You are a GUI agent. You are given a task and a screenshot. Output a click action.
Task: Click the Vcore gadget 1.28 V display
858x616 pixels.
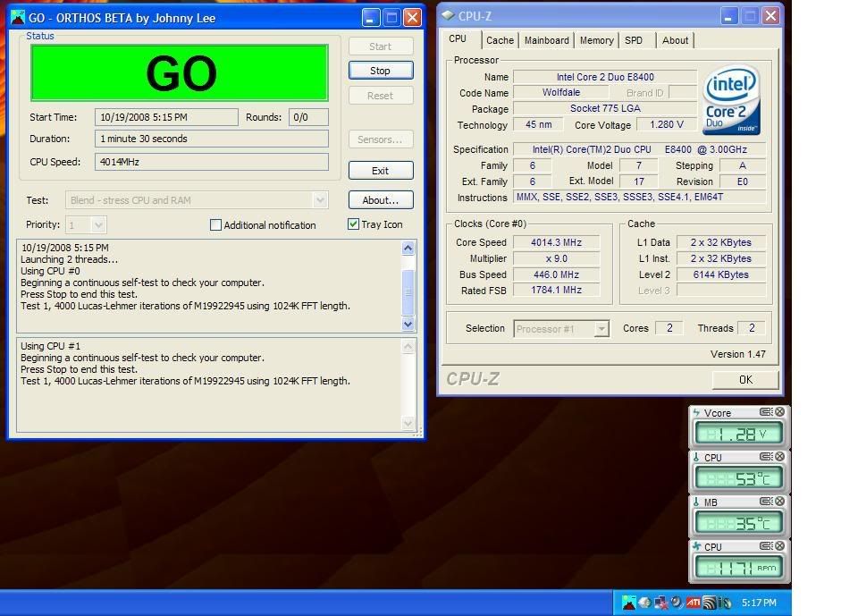[738, 435]
